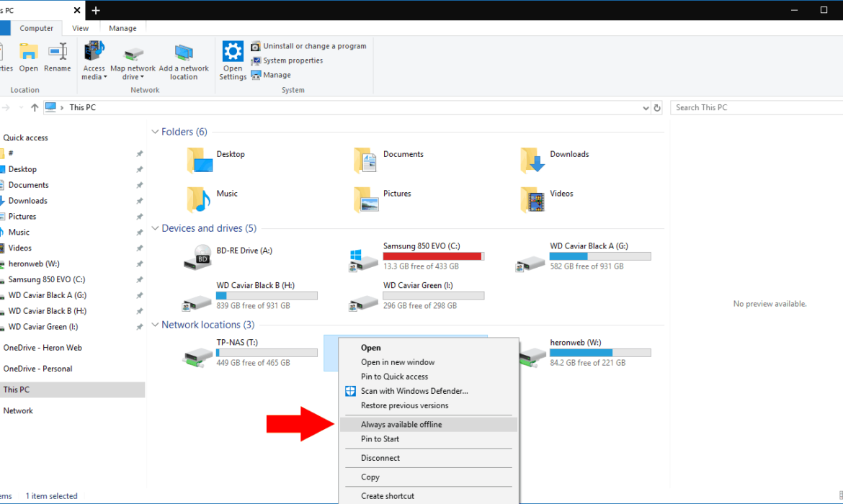This screenshot has width=843, height=504.
Task: Open Settings gear icon in ribbon
Action: click(233, 52)
